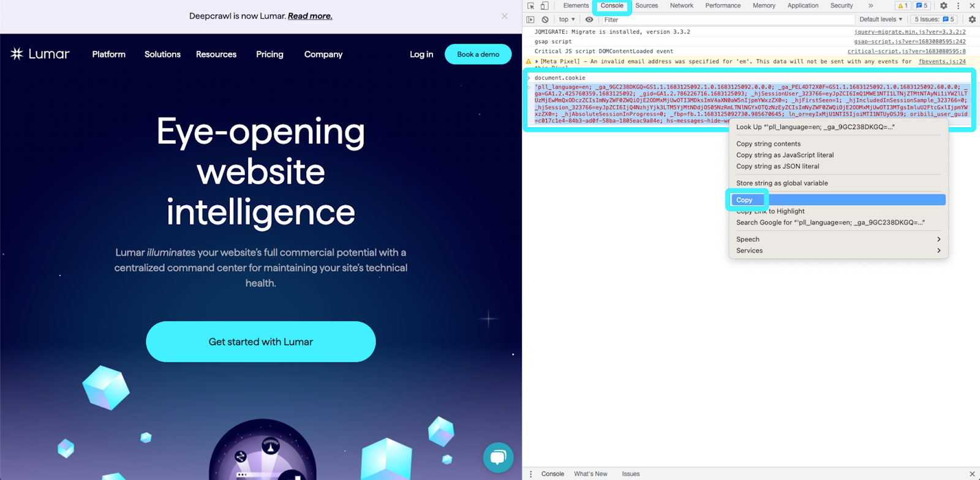Screen dimensions: 980x480
Task: Open the Lumar chat widget bubble
Action: [498, 457]
